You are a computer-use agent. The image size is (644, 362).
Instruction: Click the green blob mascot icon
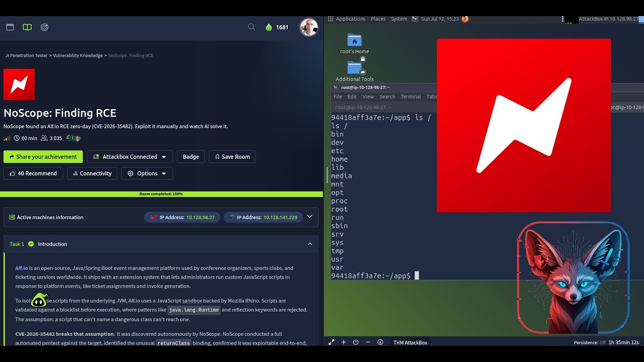[39, 301]
